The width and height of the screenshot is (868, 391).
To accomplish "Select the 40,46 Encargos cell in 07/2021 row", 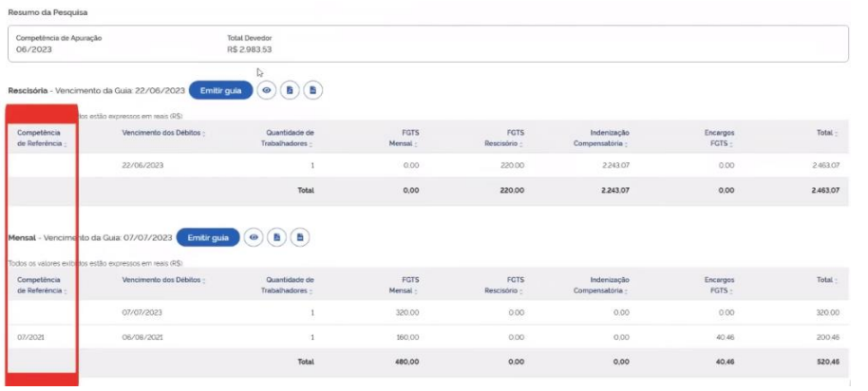I will pos(724,337).
